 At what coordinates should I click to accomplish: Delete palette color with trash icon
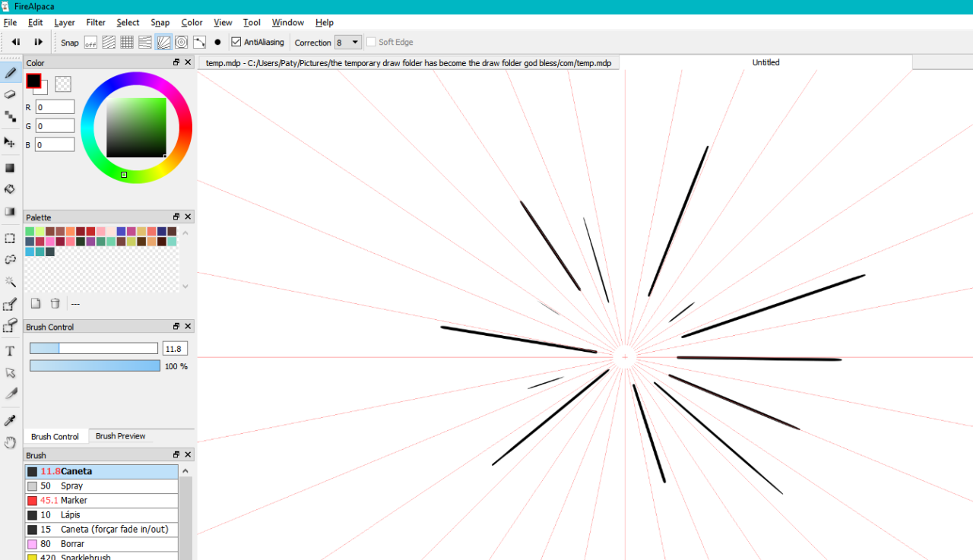tap(55, 303)
